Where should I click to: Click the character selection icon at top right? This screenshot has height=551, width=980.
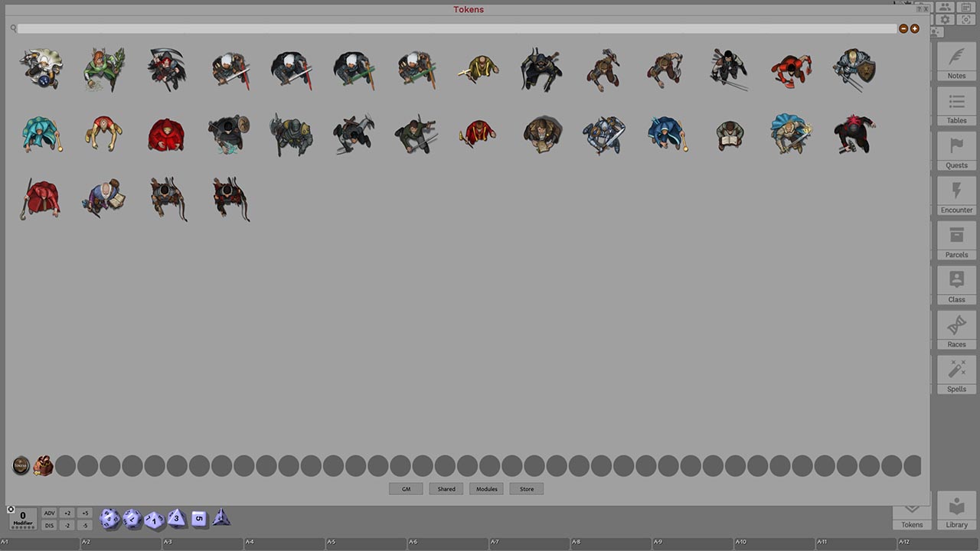(944, 8)
